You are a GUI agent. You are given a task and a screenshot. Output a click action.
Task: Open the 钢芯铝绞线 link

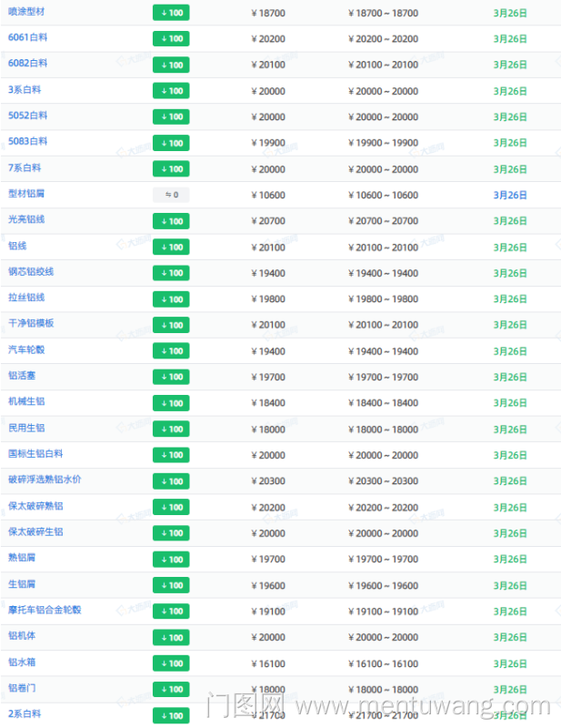[x=31, y=271]
